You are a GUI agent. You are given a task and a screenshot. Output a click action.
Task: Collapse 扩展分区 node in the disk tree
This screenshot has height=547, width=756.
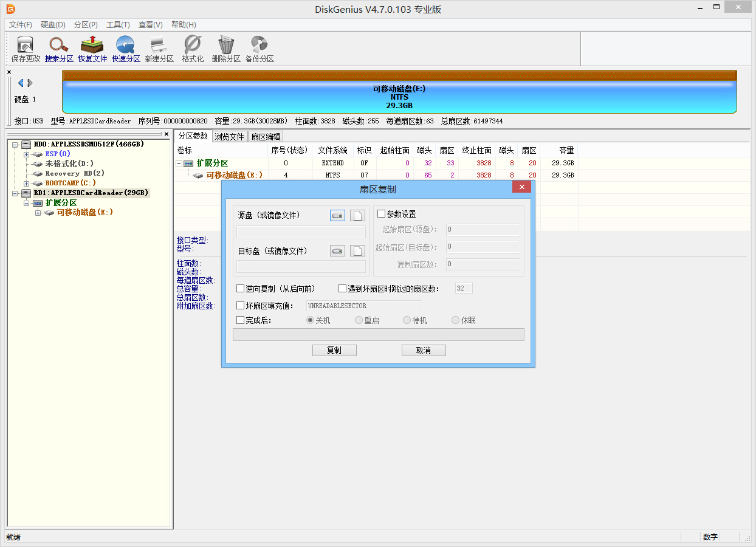tap(26, 202)
